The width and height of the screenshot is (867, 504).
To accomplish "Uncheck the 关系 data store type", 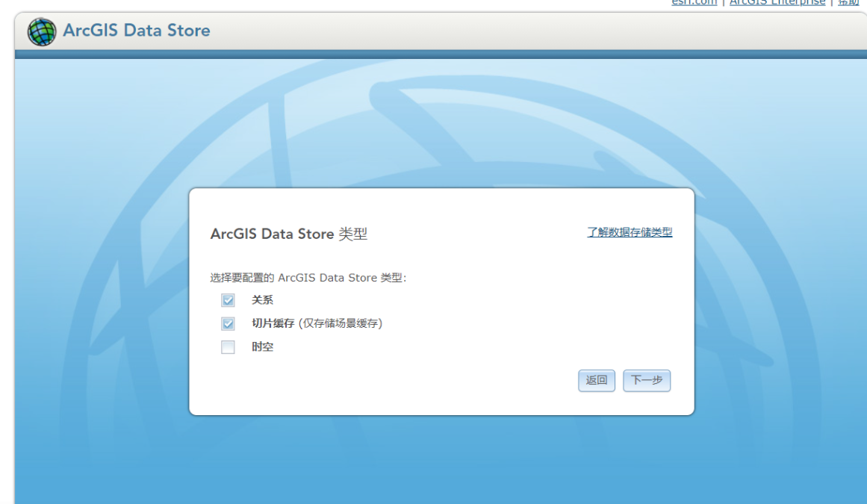I will pos(228,299).
